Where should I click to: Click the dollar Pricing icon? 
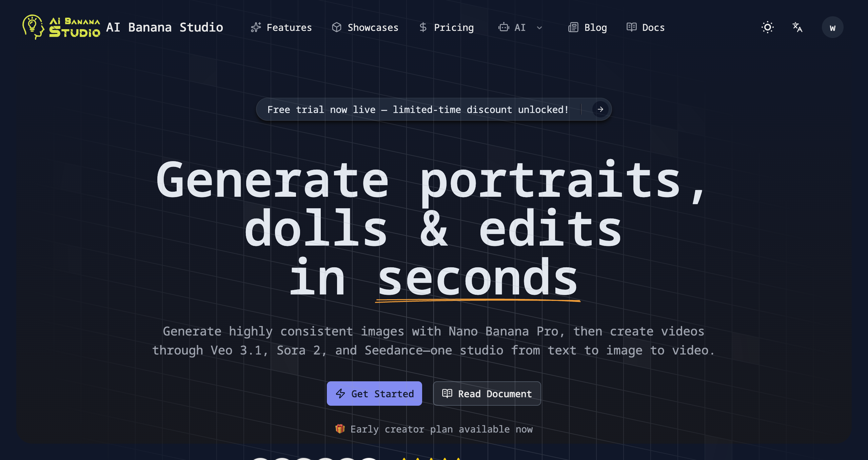[422, 27]
